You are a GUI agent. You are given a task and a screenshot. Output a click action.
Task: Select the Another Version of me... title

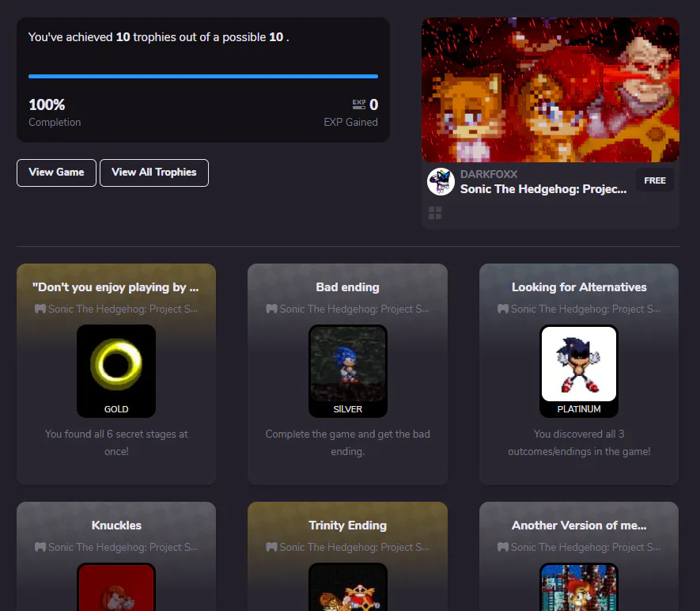pyautogui.click(x=579, y=526)
